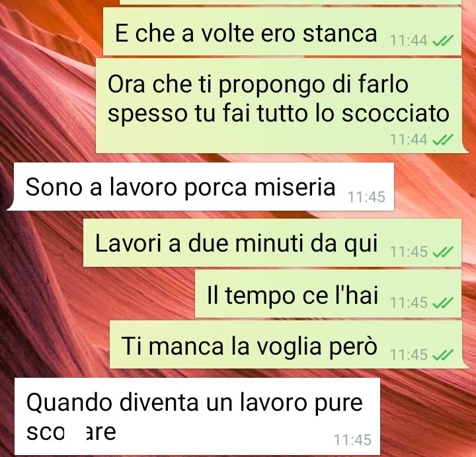Tap the 11:45 timestamp on 'Ti manca la voglia'
This screenshot has height=457, width=476.
pyautogui.click(x=409, y=355)
